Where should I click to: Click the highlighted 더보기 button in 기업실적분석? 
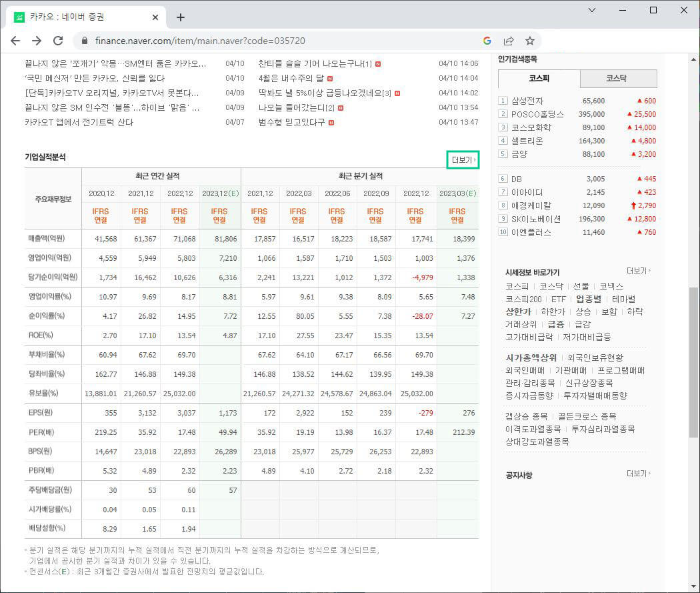[x=463, y=160]
